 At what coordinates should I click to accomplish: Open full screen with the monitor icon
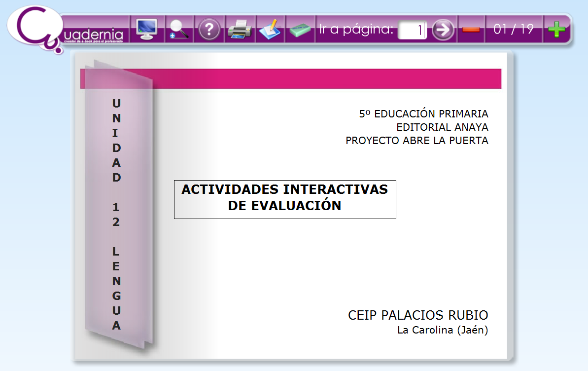146,30
